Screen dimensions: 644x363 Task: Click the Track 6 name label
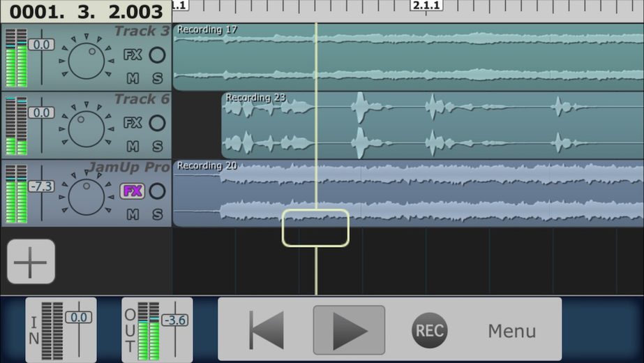[x=142, y=99]
